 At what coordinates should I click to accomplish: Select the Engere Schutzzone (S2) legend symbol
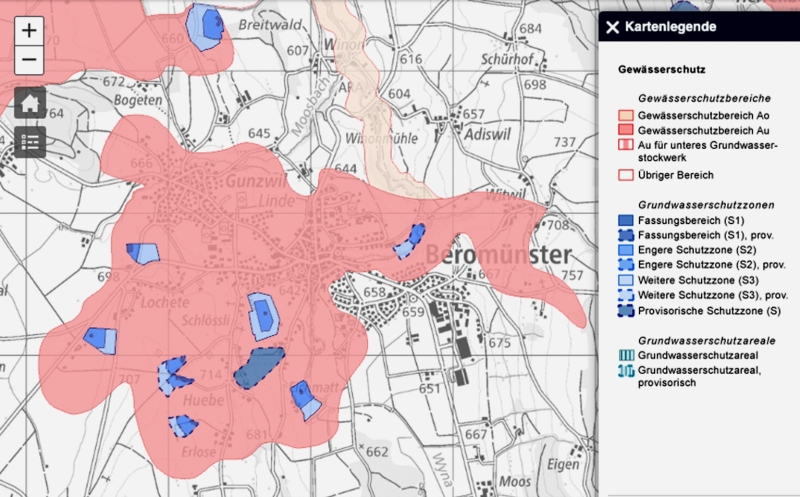pos(626,247)
